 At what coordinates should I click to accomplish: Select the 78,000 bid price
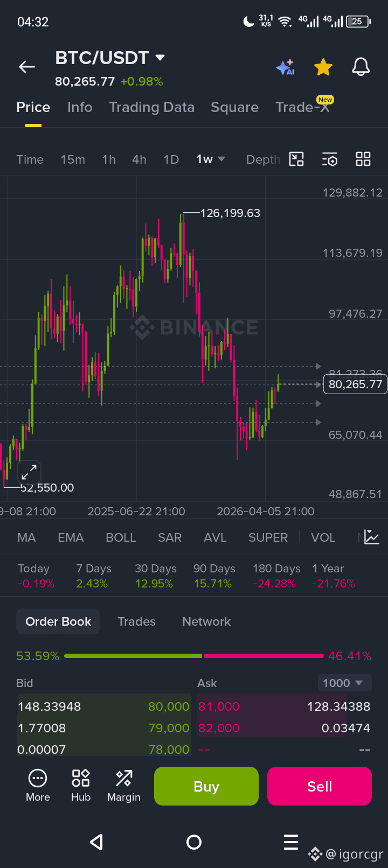(169, 750)
